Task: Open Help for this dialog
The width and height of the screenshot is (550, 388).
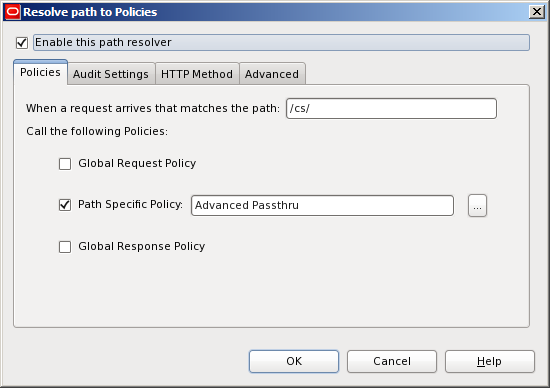Action: pos(490,361)
